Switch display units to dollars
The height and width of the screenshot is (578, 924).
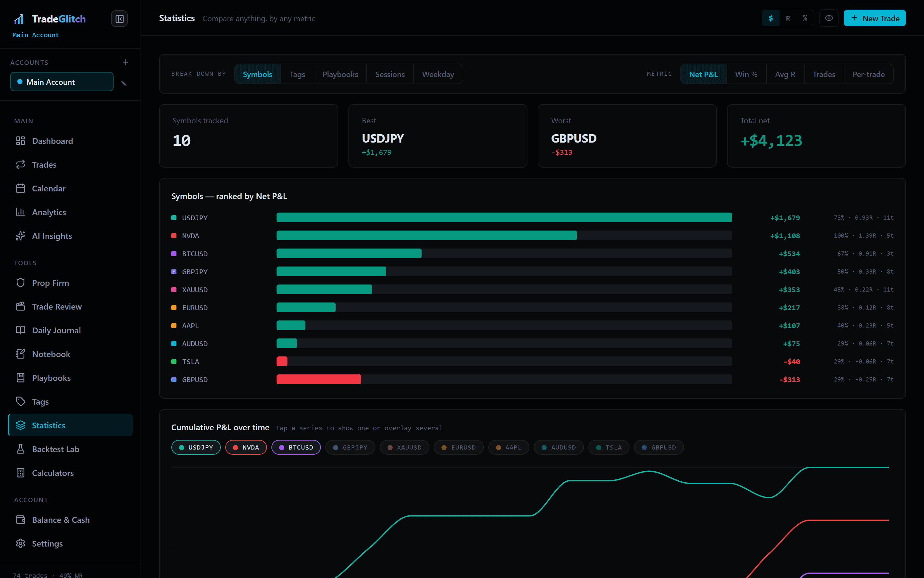click(771, 18)
